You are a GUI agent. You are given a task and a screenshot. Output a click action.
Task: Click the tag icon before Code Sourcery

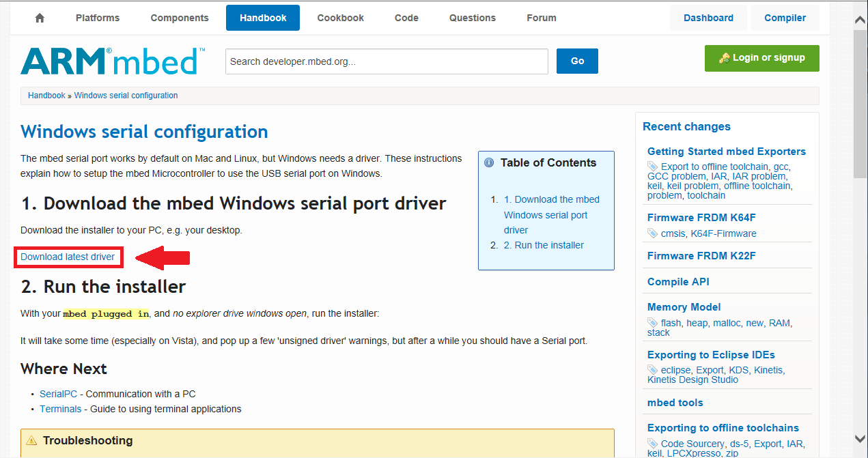point(653,444)
